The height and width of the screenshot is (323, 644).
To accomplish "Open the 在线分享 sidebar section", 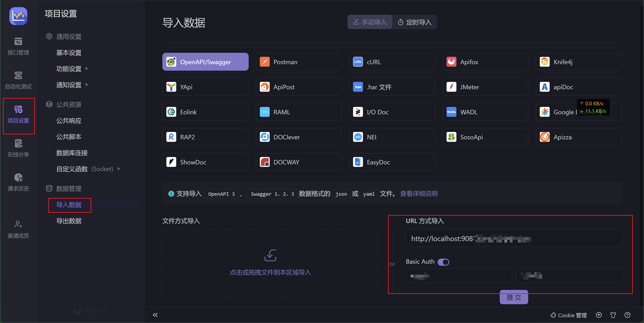I will [18, 148].
